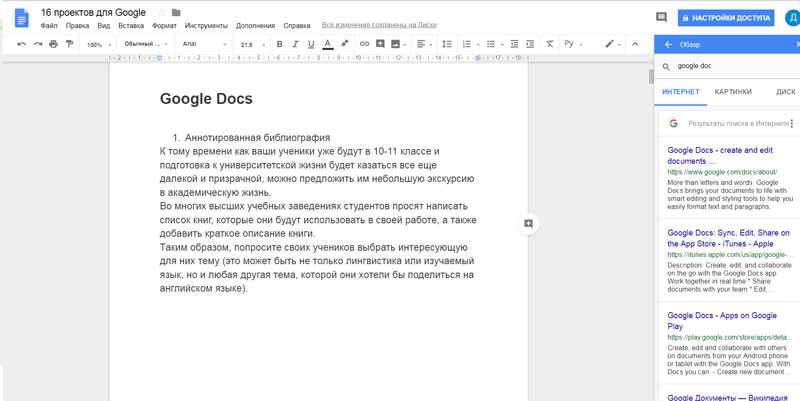
Task: Toggle the bulleted list
Action: (490, 44)
